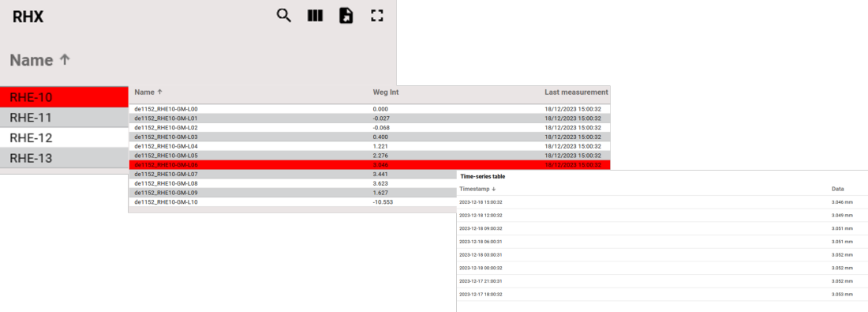Open the search magnifier in RHX panel
Viewport: 868px width, 312px height.
[284, 16]
